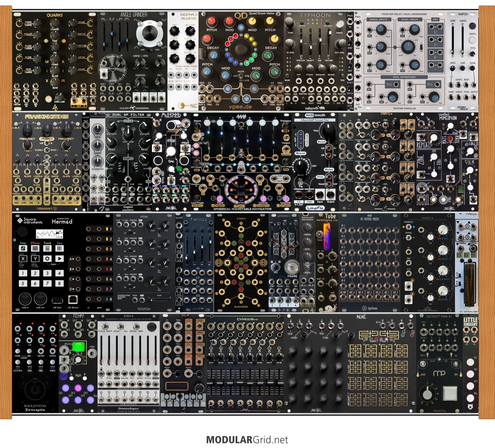Flip the LOW/HIGH switch on Angle Grinder
The image size is (495, 448).
click(150, 50)
